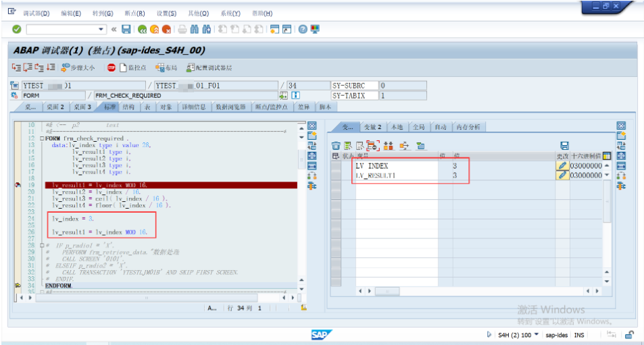
Task: Click the table column settings icon
Action: tap(607, 156)
